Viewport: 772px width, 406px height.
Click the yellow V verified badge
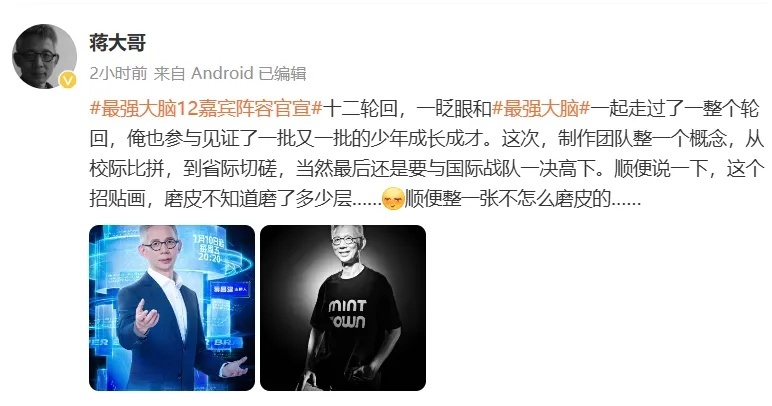[x=68, y=80]
